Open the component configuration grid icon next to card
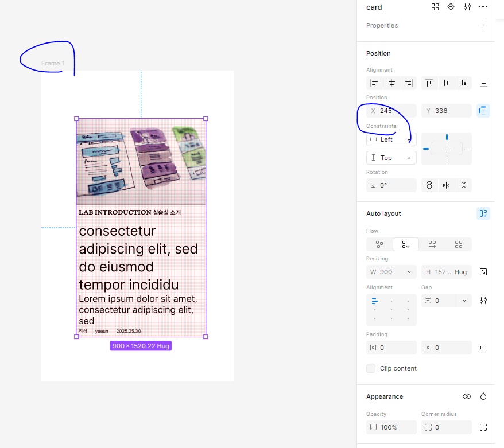Viewport: 504px width, 448px height. (435, 7)
